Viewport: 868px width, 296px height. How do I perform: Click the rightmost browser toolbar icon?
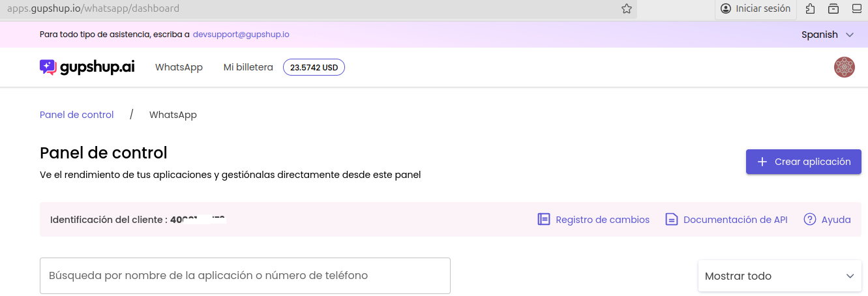[x=857, y=8]
